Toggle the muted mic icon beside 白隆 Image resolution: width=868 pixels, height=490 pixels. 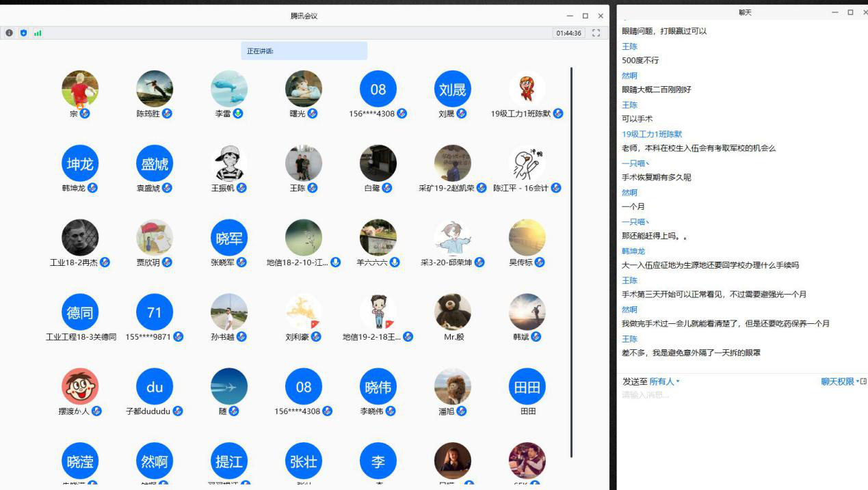tap(387, 187)
